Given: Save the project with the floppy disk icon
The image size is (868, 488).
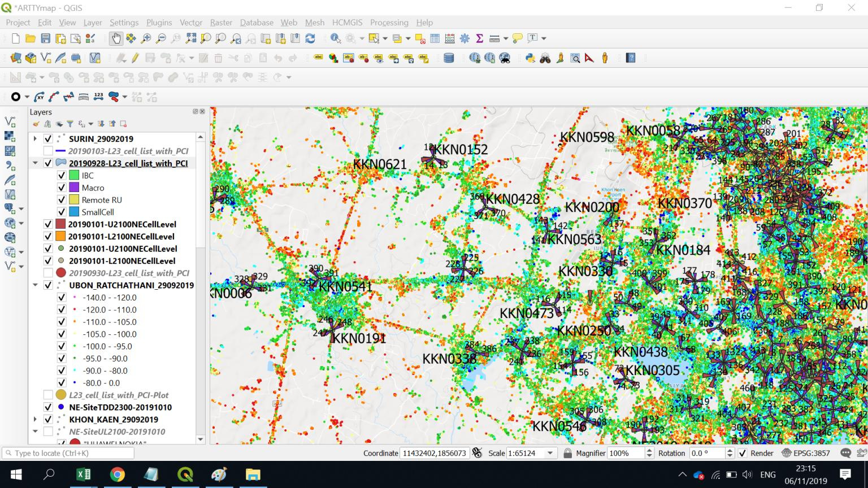Looking at the screenshot, I should pos(46,38).
